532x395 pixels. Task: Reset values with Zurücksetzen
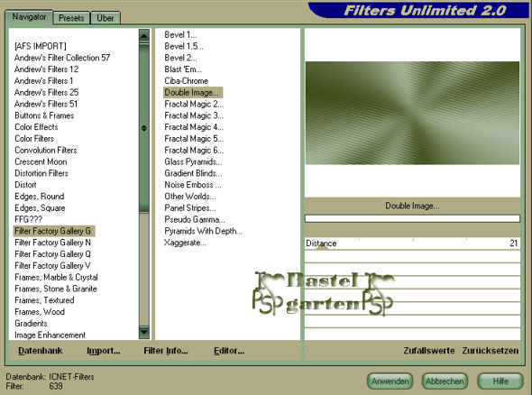(491, 351)
